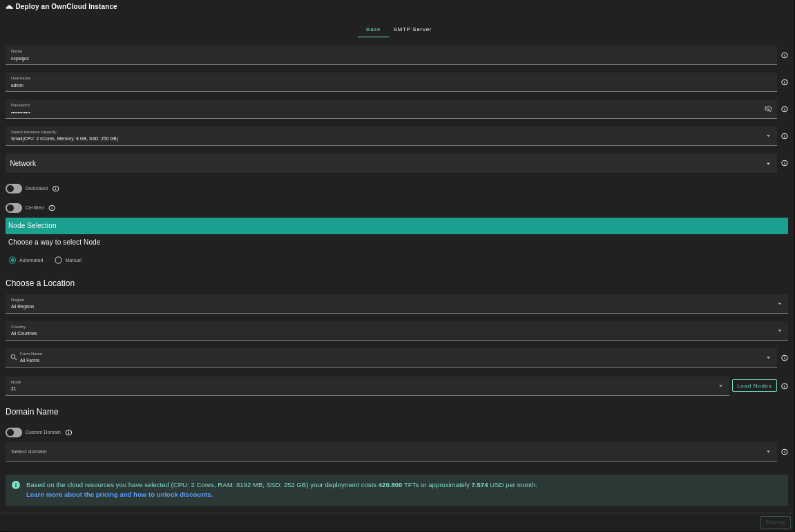
Task: Open the Country dropdown
Action: pos(396,331)
